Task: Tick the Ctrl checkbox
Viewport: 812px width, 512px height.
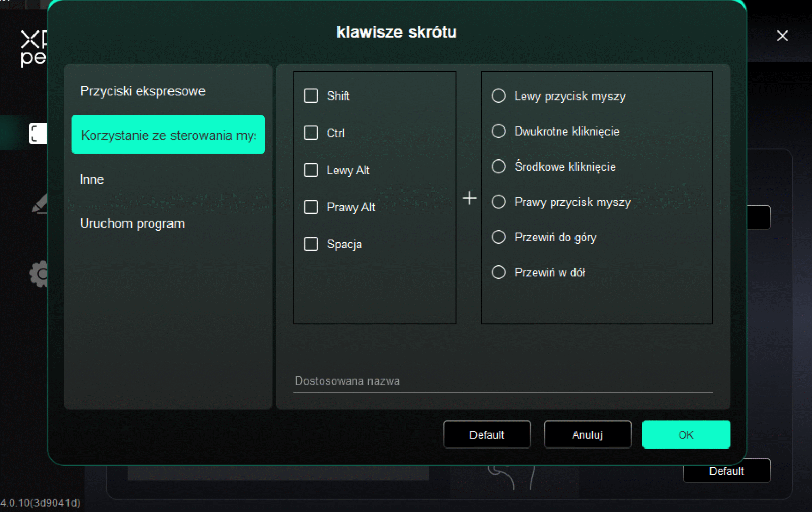Action: [x=311, y=133]
